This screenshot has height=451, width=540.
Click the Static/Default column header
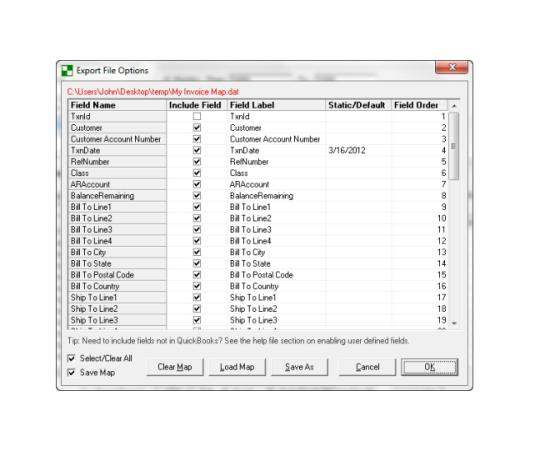pos(358,105)
